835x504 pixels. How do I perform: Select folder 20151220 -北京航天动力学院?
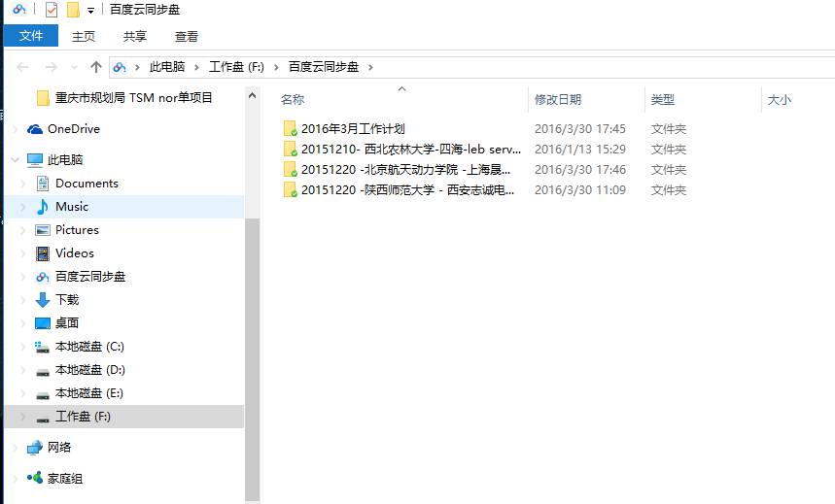[405, 170]
